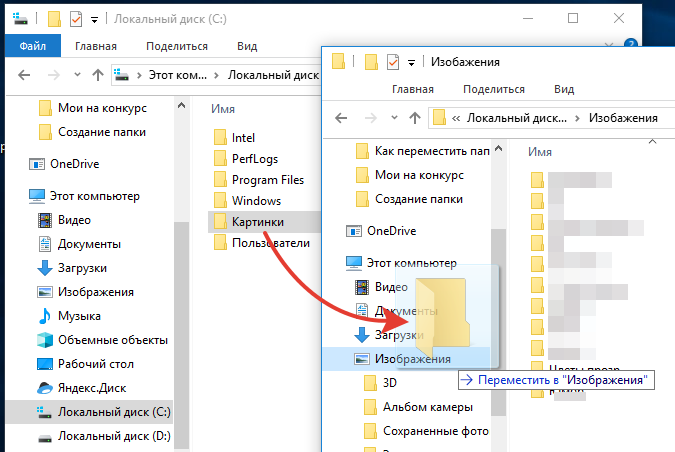Open Вид tab in Изображения window

pos(564,89)
